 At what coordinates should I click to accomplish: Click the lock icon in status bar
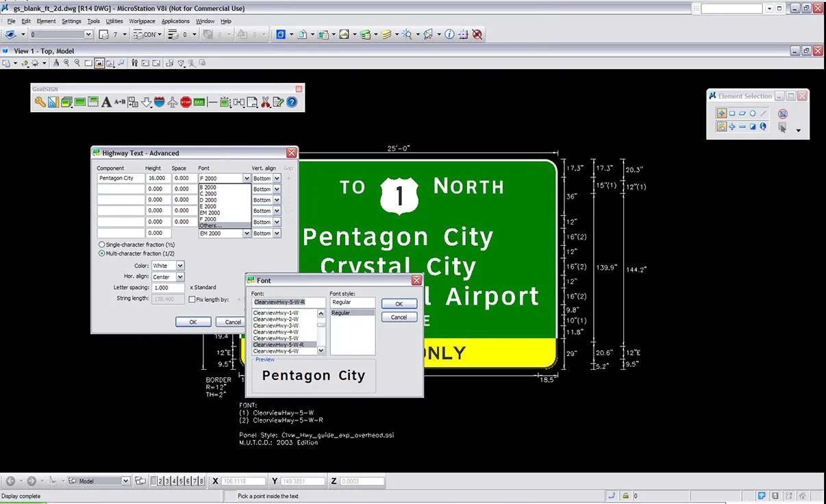click(625, 496)
